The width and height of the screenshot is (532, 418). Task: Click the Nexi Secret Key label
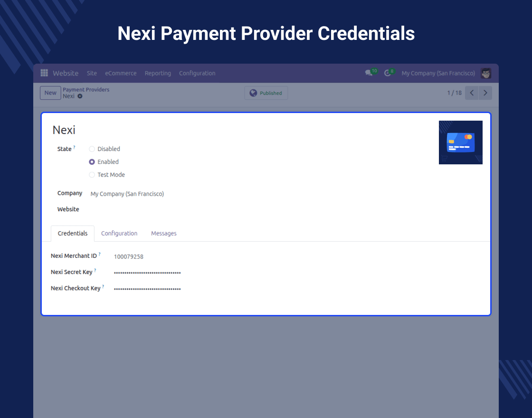click(x=71, y=272)
